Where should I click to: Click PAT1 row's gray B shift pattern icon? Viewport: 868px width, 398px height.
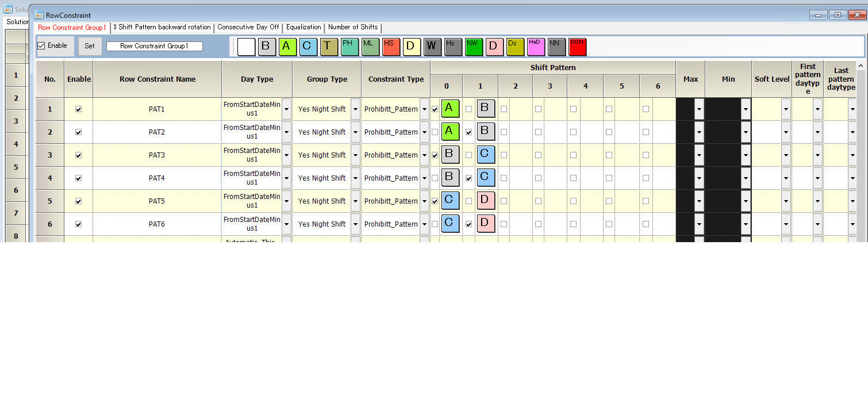pyautogui.click(x=486, y=108)
